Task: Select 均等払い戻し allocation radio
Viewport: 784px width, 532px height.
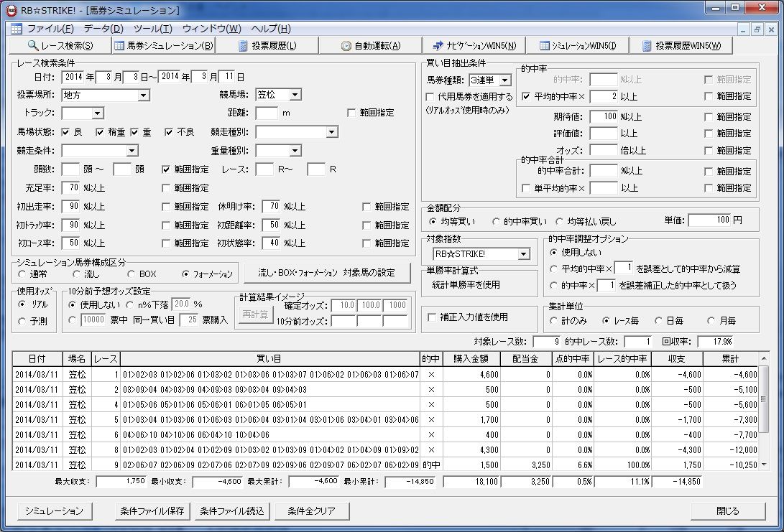Action: pos(560,221)
